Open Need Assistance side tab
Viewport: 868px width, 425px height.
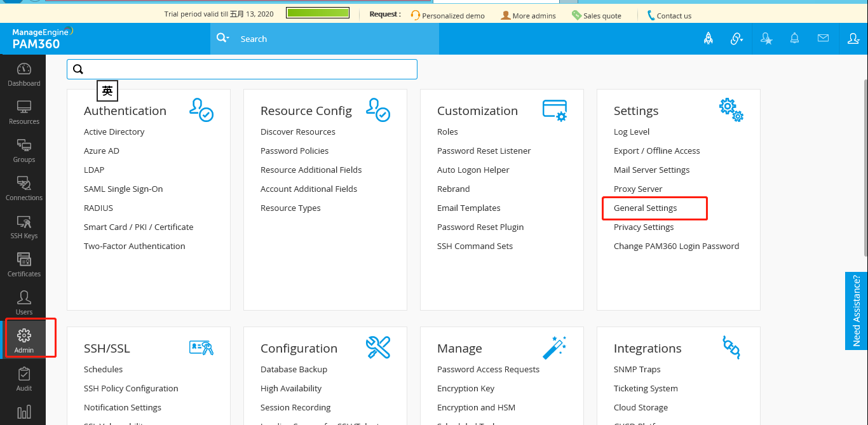coord(857,311)
